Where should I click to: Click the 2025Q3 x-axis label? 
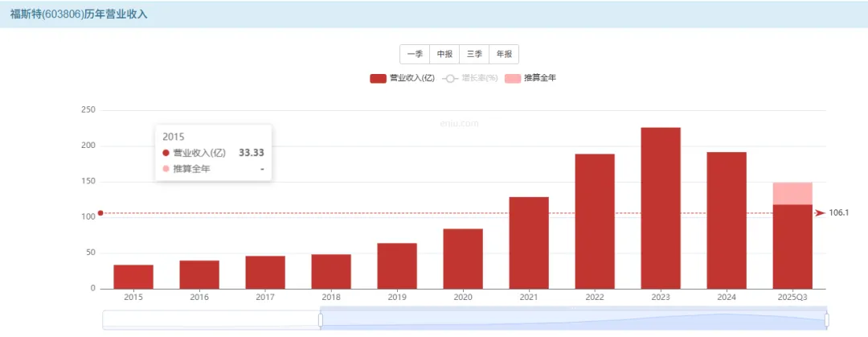pos(792,298)
